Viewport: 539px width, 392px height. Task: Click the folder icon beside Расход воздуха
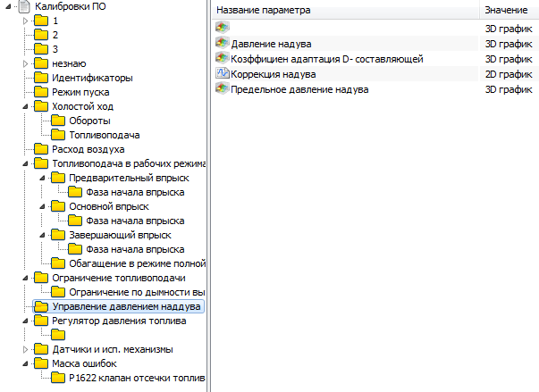click(x=40, y=149)
